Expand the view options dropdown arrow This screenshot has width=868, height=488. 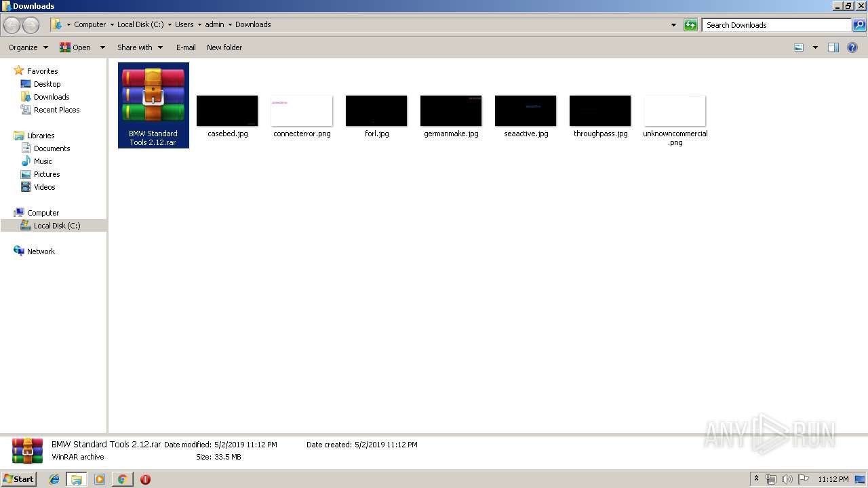tap(815, 47)
